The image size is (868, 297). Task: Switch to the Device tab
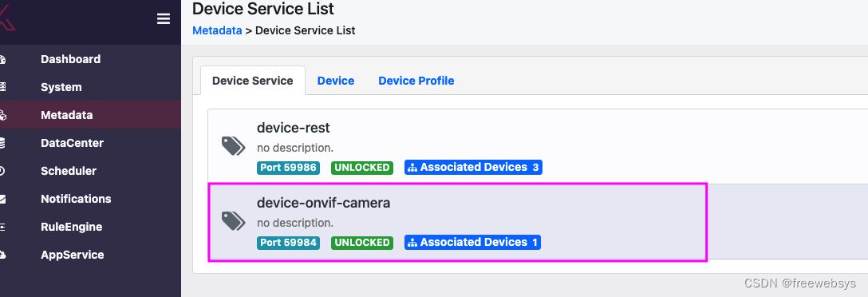click(x=335, y=81)
